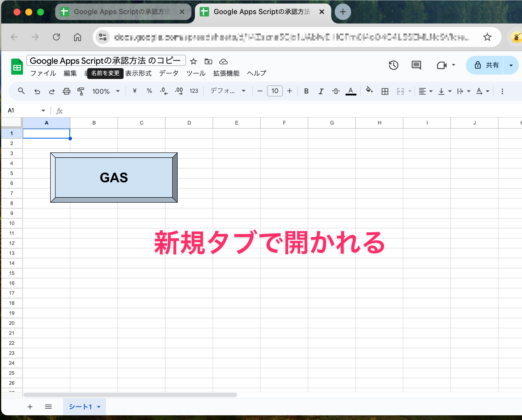Viewport: 522px width, 420px height.
Task: Toggle strikethrough formatting
Action: coord(336,91)
